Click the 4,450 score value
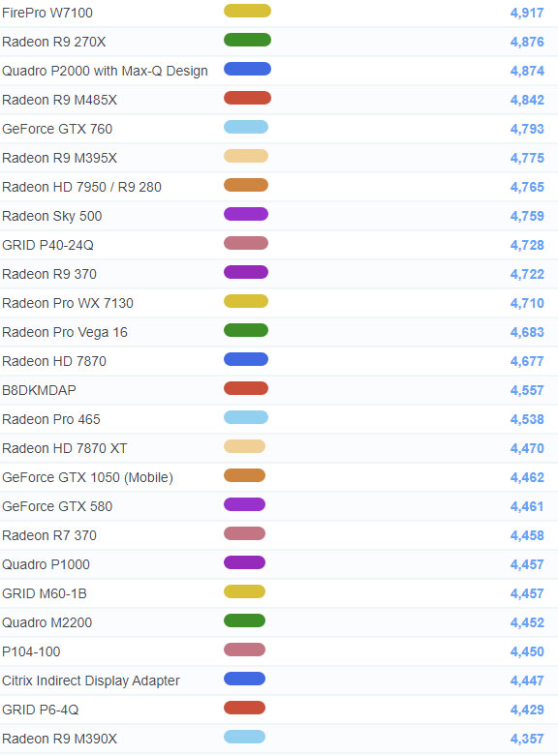Viewport: 558px width, 756px height. tap(527, 651)
